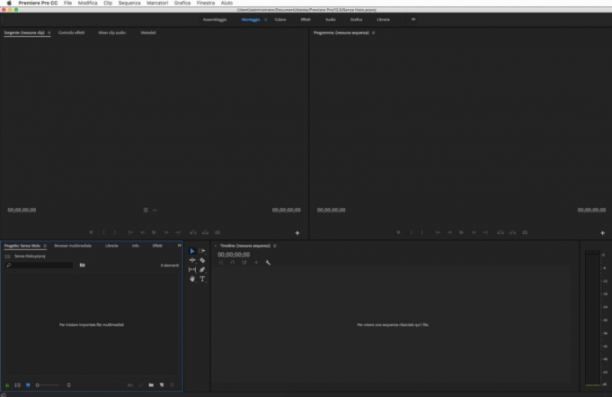Adjust Project panel thumbnail zoom slider

(48, 385)
